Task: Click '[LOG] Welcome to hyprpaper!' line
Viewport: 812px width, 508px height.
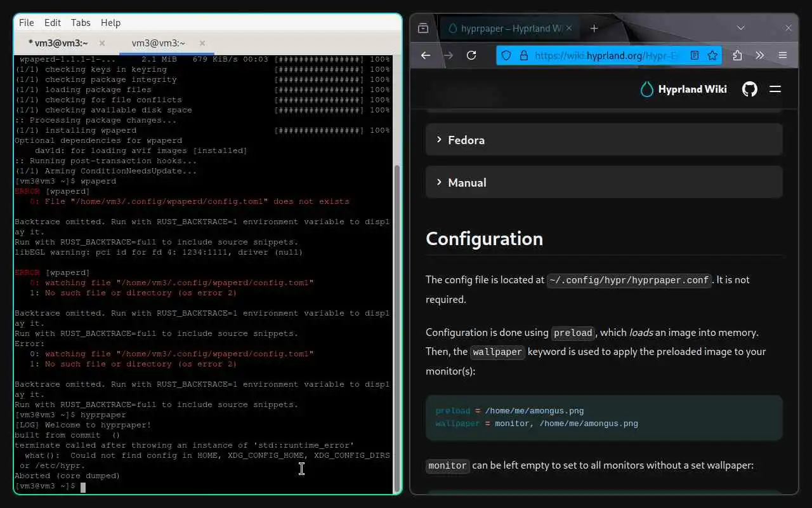Action: click(x=83, y=425)
